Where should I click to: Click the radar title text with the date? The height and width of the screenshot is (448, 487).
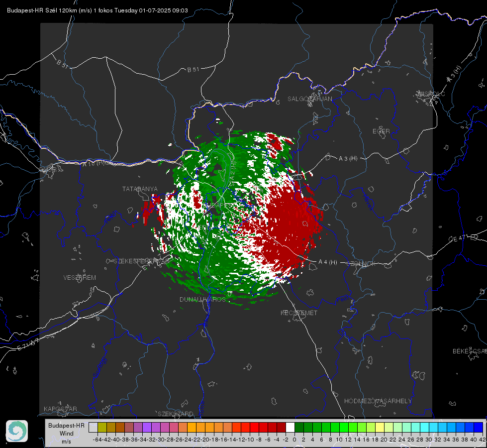pyautogui.click(x=97, y=10)
